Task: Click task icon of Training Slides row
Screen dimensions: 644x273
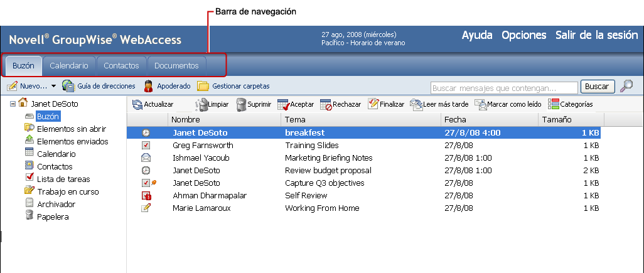Action: point(146,146)
